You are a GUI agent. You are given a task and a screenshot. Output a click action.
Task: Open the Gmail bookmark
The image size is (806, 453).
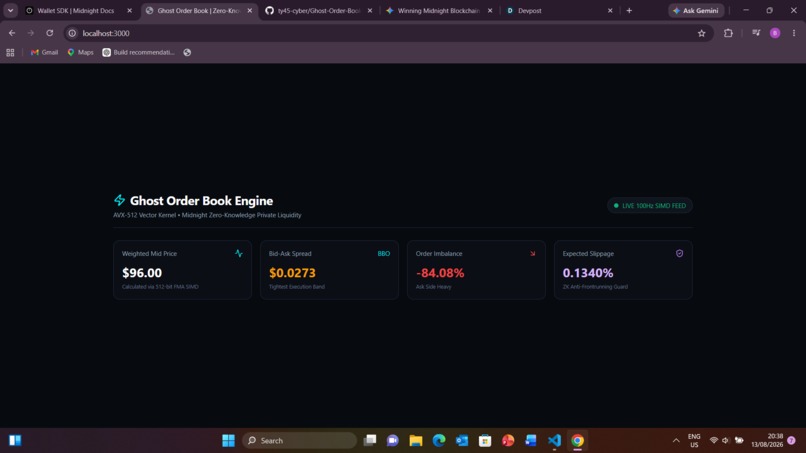click(x=44, y=52)
